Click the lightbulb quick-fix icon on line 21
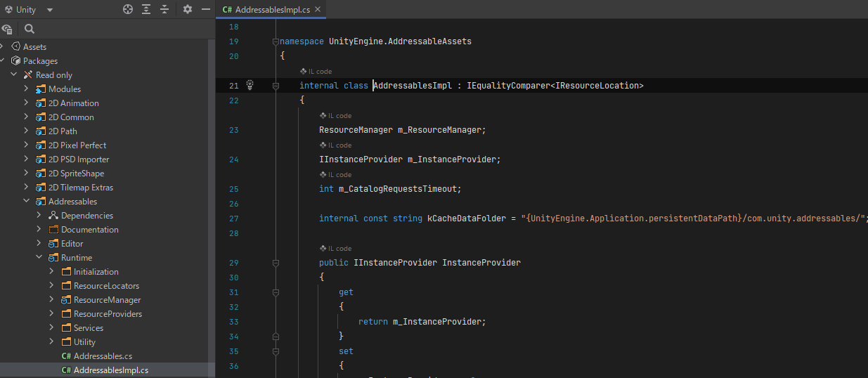This screenshot has height=378, width=868. [x=250, y=85]
